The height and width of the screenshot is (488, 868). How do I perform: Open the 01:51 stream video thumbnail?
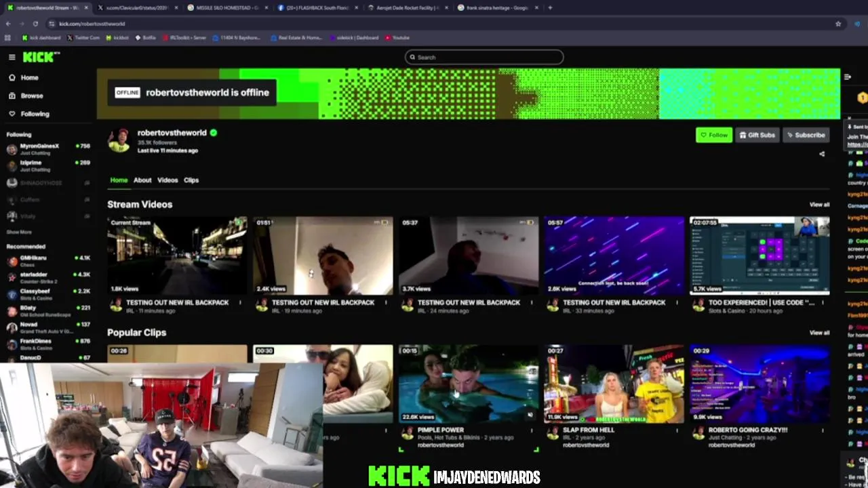pos(323,256)
